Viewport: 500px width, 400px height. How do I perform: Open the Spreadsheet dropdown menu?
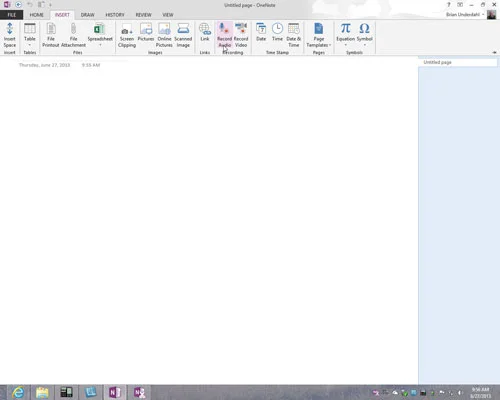coord(100,45)
